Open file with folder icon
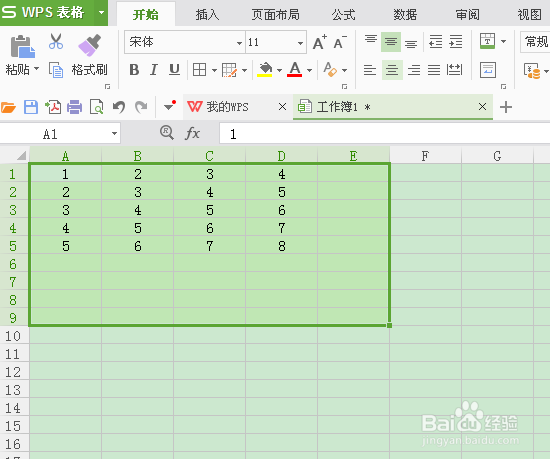This screenshot has width=550, height=459. pyautogui.click(x=9, y=107)
